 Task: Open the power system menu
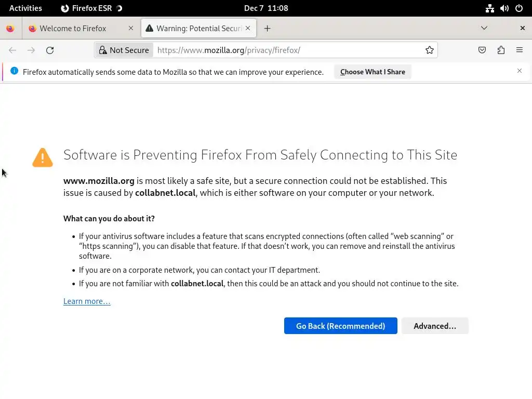click(x=519, y=8)
